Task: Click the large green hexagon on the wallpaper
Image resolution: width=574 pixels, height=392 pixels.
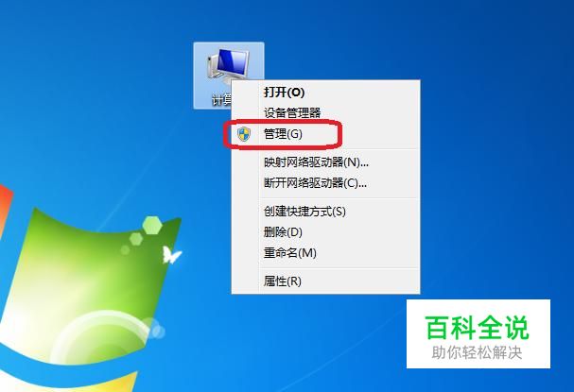Action: click(152, 225)
